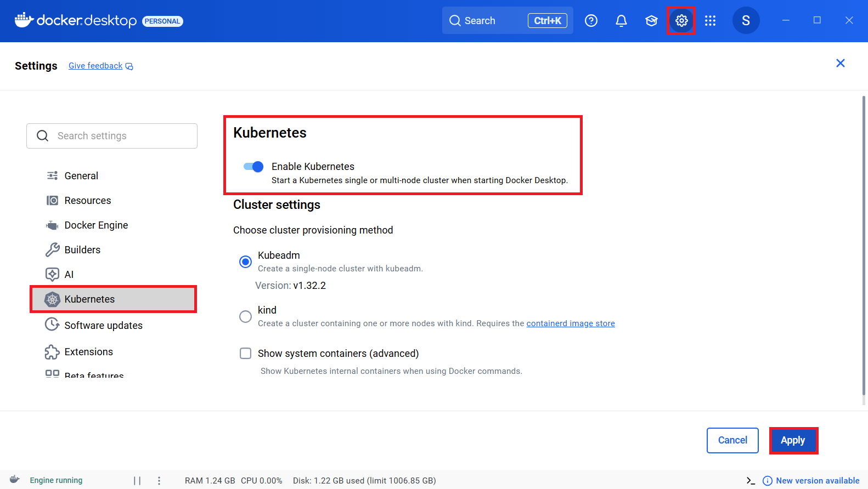Open the notifications bell
Viewport: 868px width, 489px height.
(621, 21)
